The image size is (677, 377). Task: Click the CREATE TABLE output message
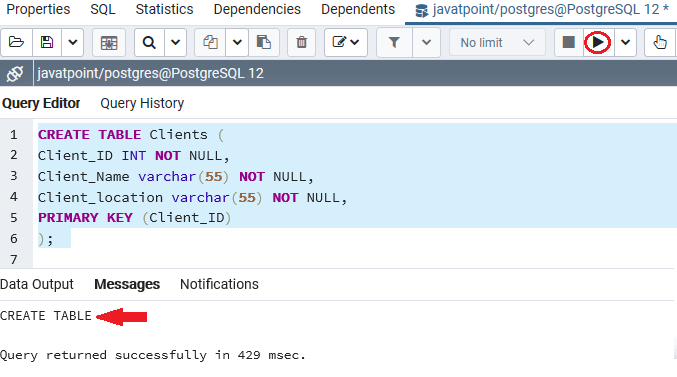pos(46,316)
